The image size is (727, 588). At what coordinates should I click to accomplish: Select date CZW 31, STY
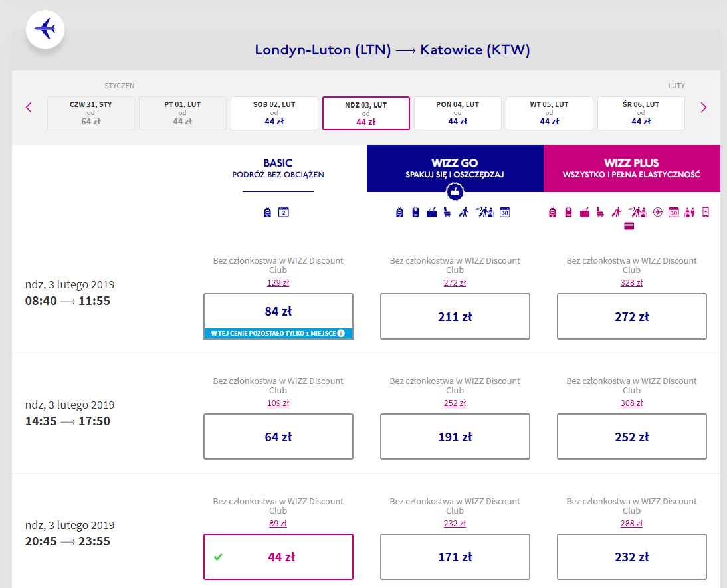[91, 113]
